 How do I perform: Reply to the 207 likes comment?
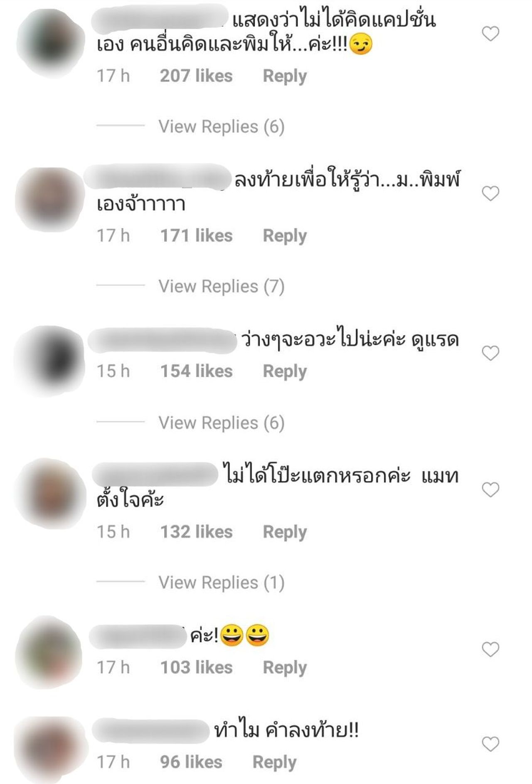tap(285, 76)
